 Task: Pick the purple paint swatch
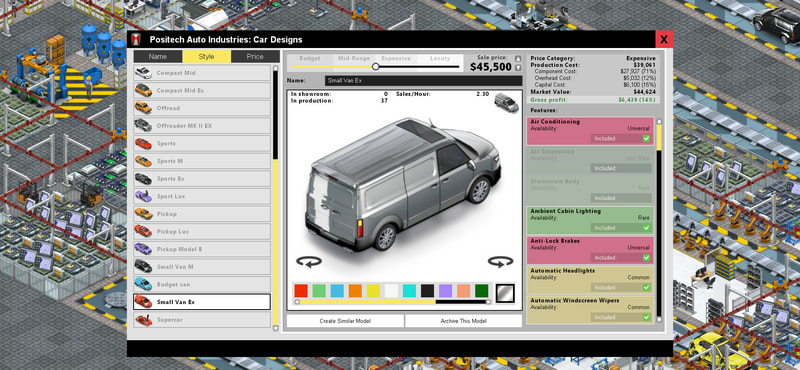click(x=445, y=291)
